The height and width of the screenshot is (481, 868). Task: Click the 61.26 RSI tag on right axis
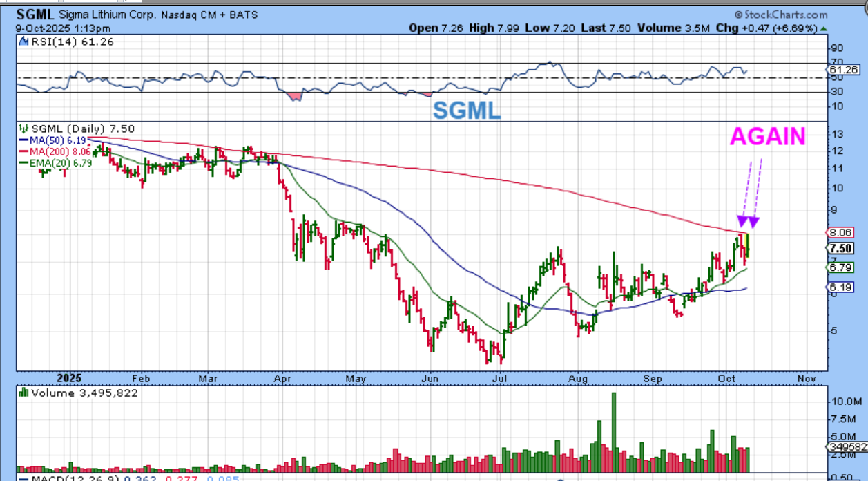[x=843, y=70]
